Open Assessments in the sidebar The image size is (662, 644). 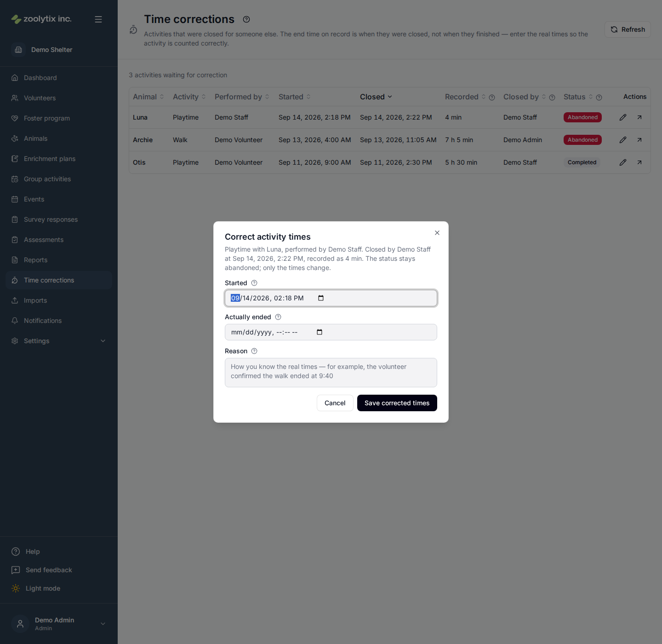59,240
